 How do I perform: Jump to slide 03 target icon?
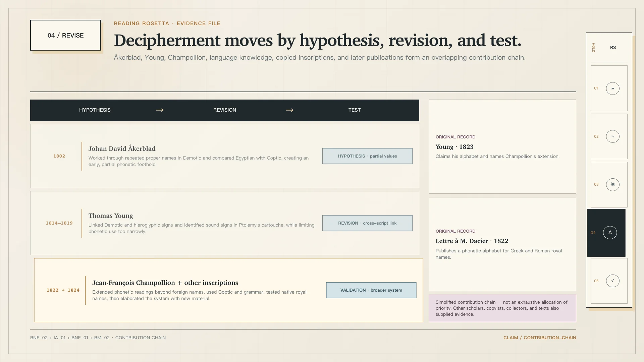(x=612, y=184)
